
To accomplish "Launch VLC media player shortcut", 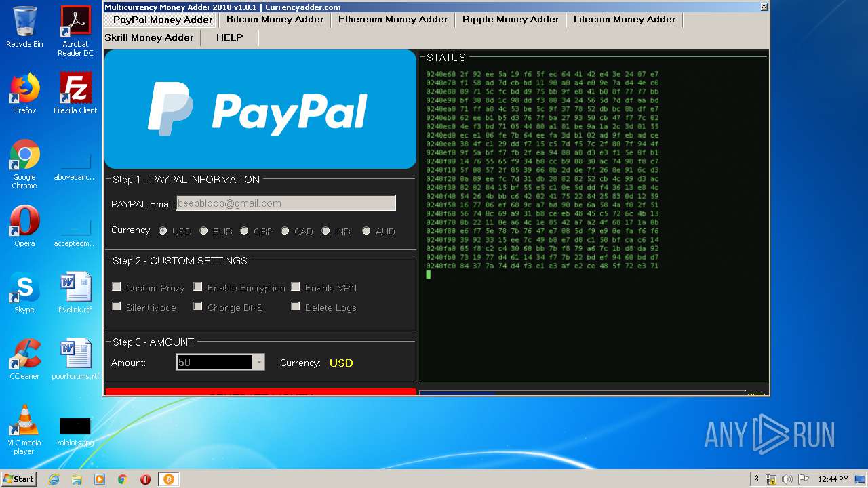I will 24,430.
